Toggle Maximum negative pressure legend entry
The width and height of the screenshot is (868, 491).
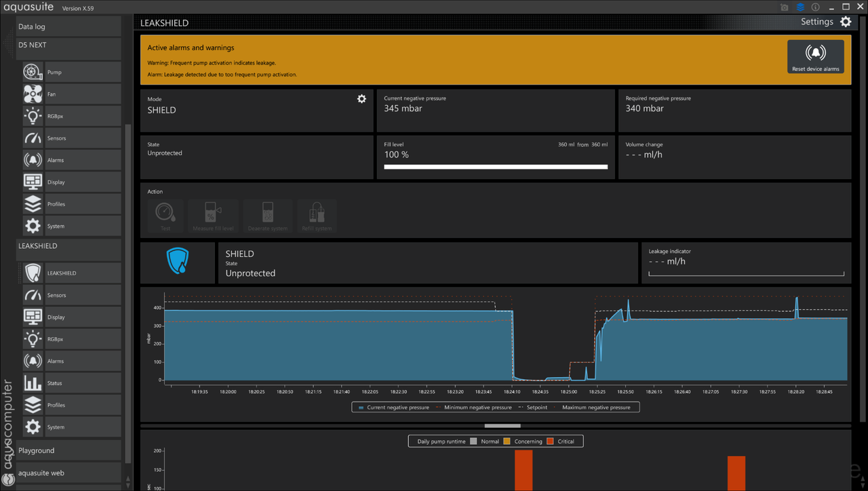coord(591,407)
